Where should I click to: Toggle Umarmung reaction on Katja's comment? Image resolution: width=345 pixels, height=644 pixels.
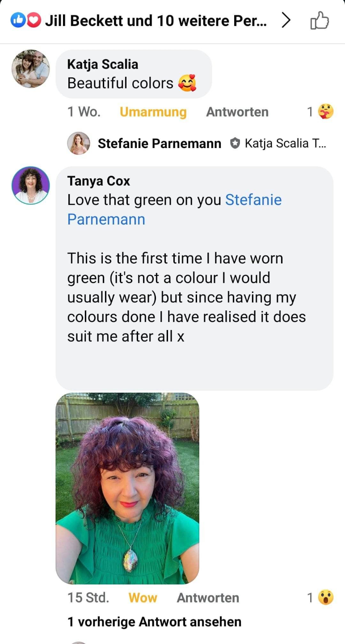coord(153,112)
